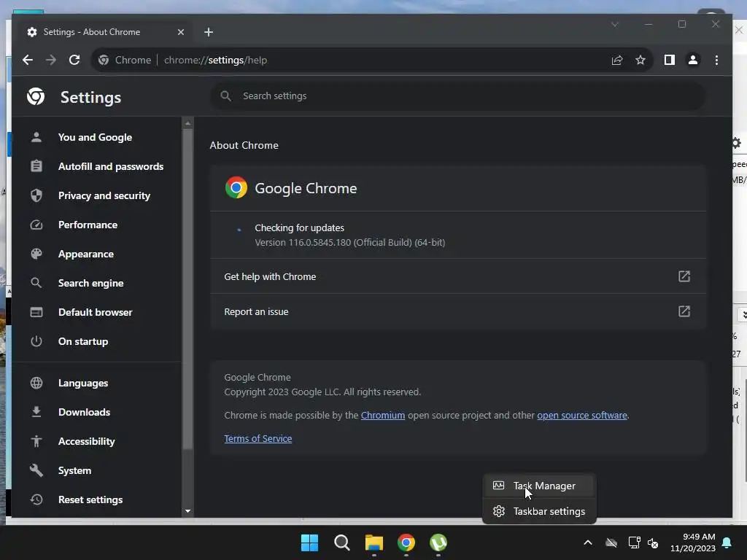This screenshot has width=747, height=560.
Task: Bookmark this page with the star icon
Action: 640,60
